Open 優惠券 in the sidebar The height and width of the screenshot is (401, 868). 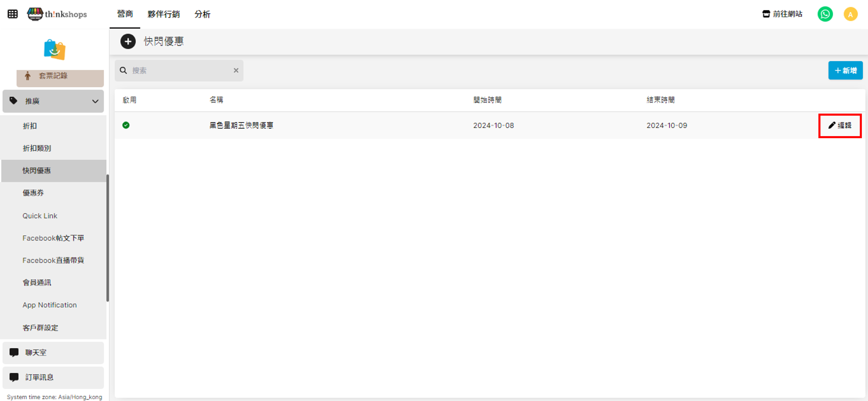tap(33, 193)
